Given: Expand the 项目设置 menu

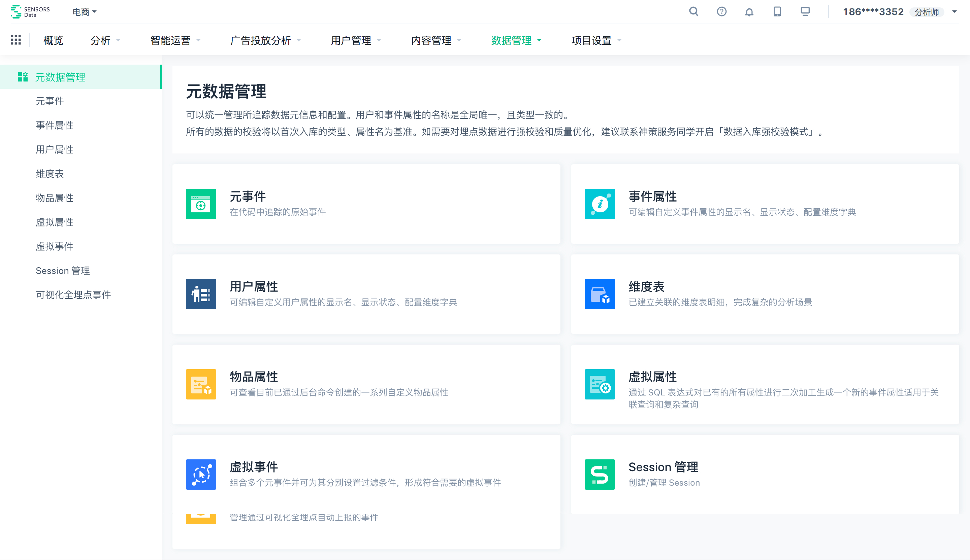Looking at the screenshot, I should tap(596, 40).
